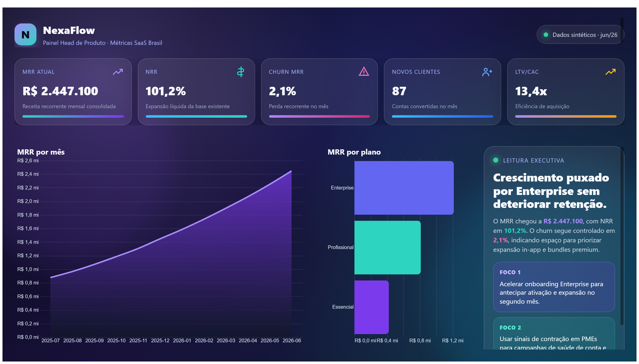Click the R$ 0,8 mi plan-axis label
Screen dimensions: 639x364
tap(420, 341)
